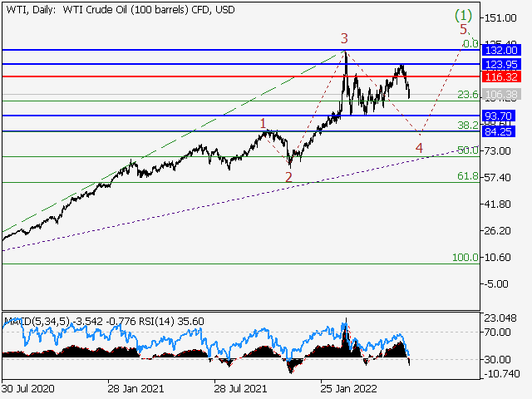
Task: Click the 30.00 RSI level value
Action: coord(498,360)
